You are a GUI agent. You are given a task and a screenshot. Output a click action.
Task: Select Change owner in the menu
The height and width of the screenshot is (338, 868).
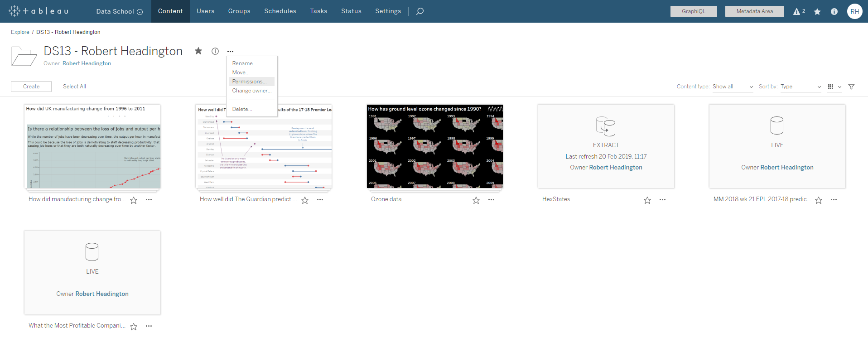tap(252, 91)
